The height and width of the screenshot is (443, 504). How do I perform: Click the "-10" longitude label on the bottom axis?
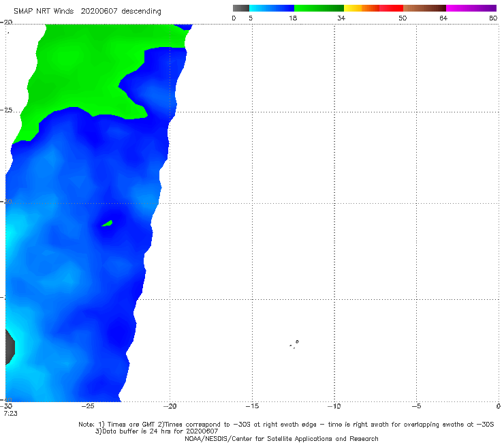click(334, 406)
